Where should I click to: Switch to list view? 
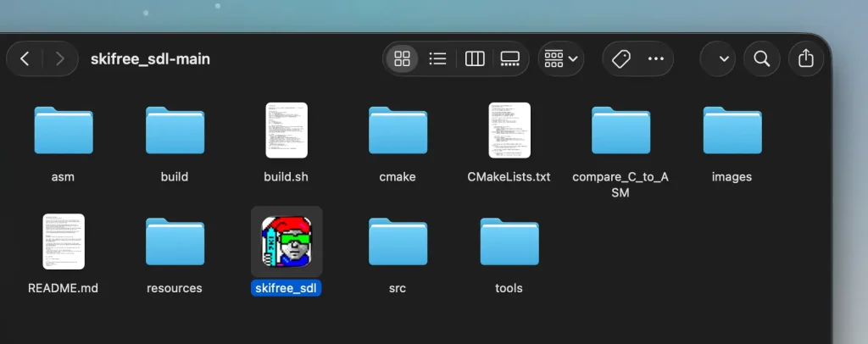click(x=438, y=58)
